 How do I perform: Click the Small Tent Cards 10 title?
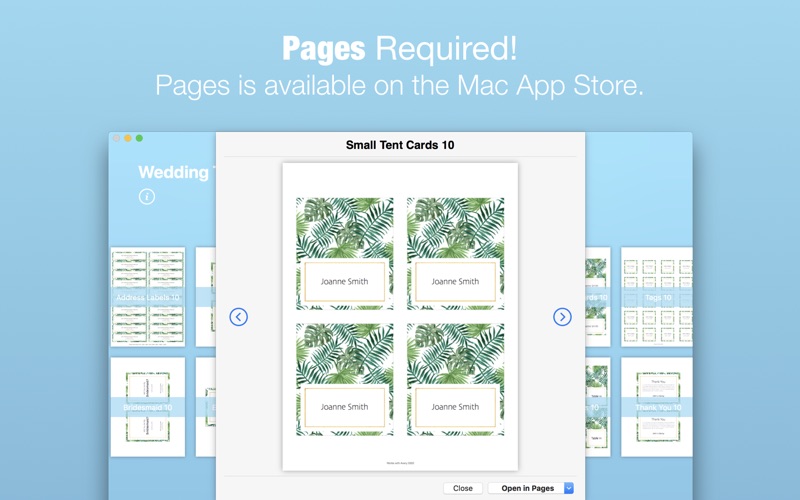point(400,145)
